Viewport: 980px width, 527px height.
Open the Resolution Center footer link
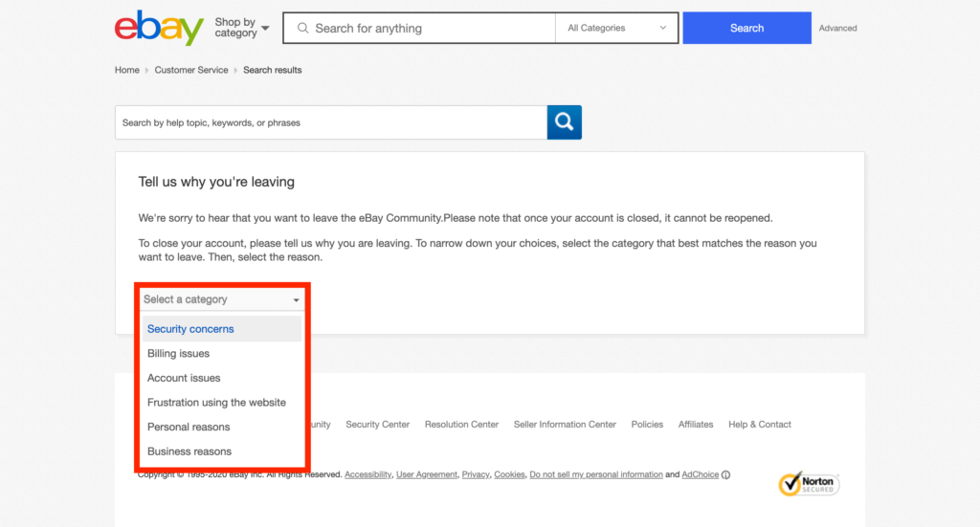click(x=461, y=425)
